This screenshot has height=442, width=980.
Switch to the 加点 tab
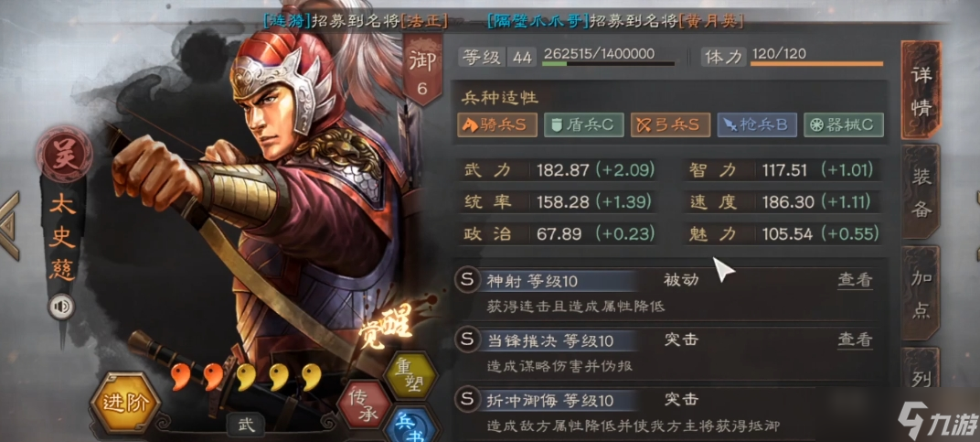pos(921,294)
